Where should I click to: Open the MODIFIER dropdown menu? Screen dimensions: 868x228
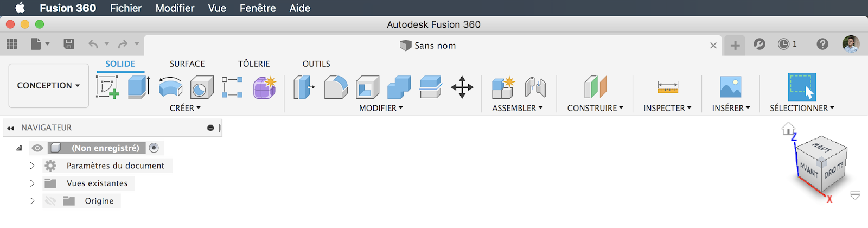pos(381,108)
